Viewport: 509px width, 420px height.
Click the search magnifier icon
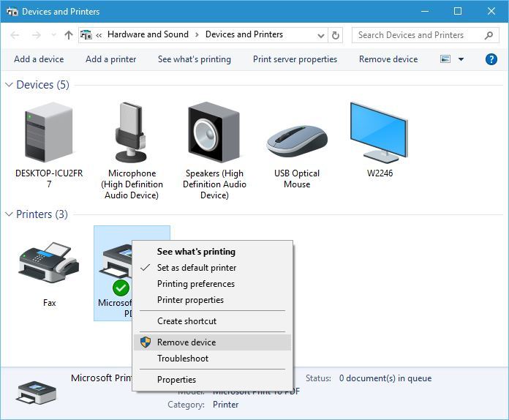click(489, 35)
